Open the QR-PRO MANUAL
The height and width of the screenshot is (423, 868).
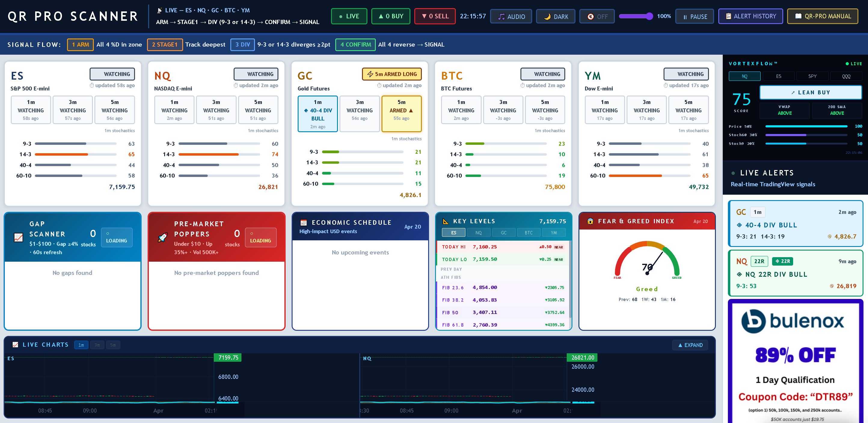823,16
